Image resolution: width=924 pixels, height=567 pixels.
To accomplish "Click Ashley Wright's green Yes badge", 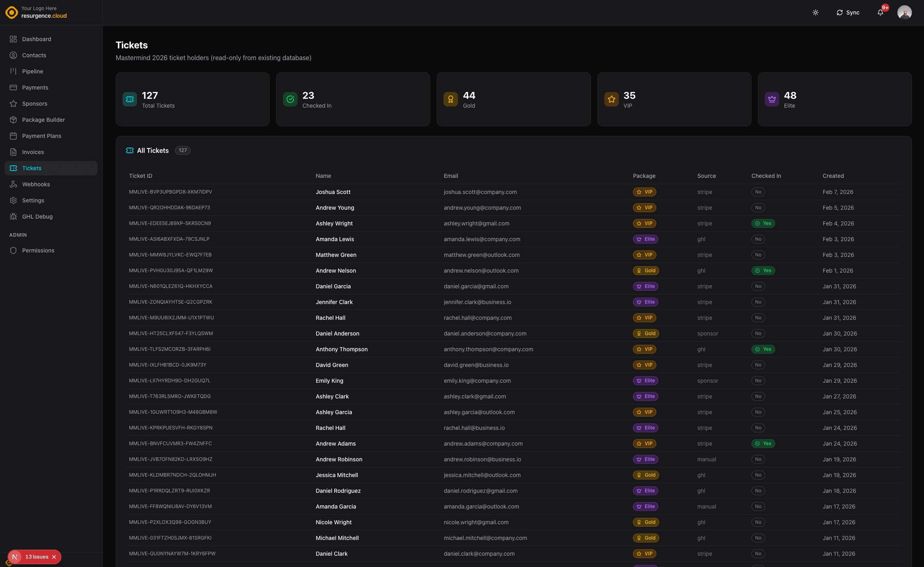I will pyautogui.click(x=764, y=223).
